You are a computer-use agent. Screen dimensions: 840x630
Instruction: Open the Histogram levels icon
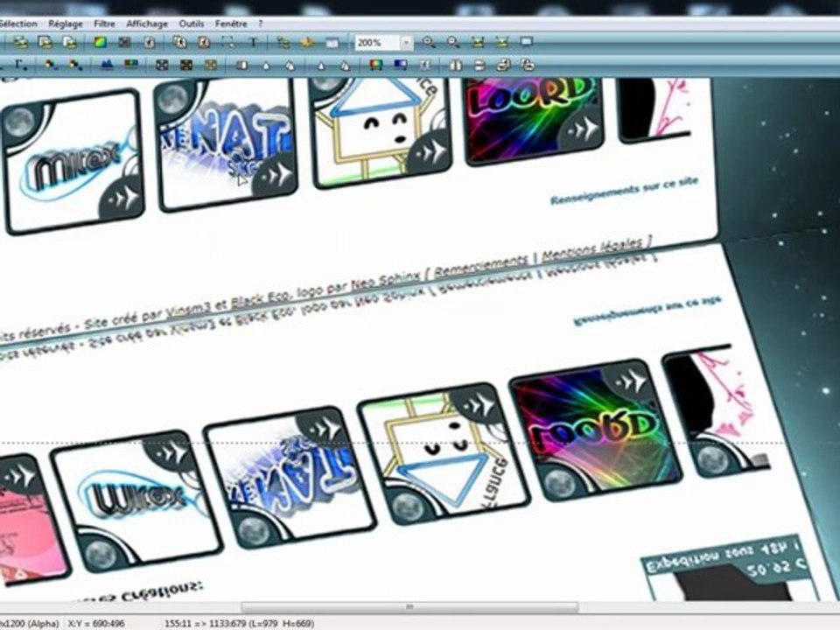pos(107,66)
